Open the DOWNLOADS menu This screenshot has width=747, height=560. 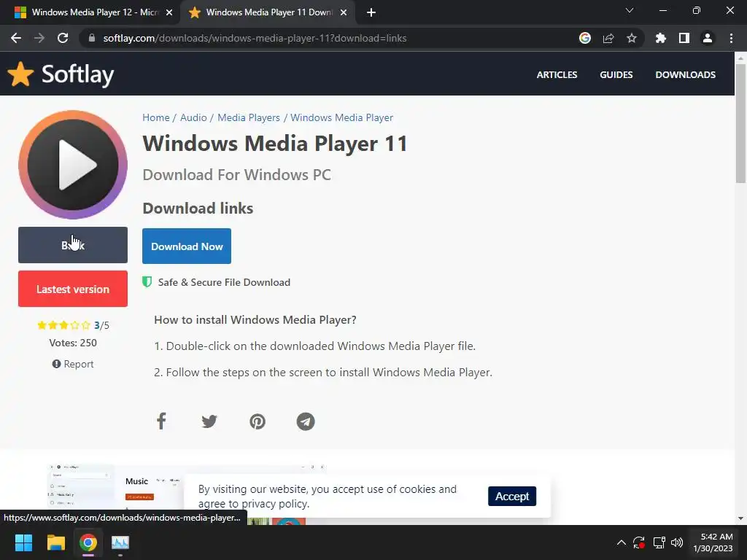pyautogui.click(x=685, y=75)
